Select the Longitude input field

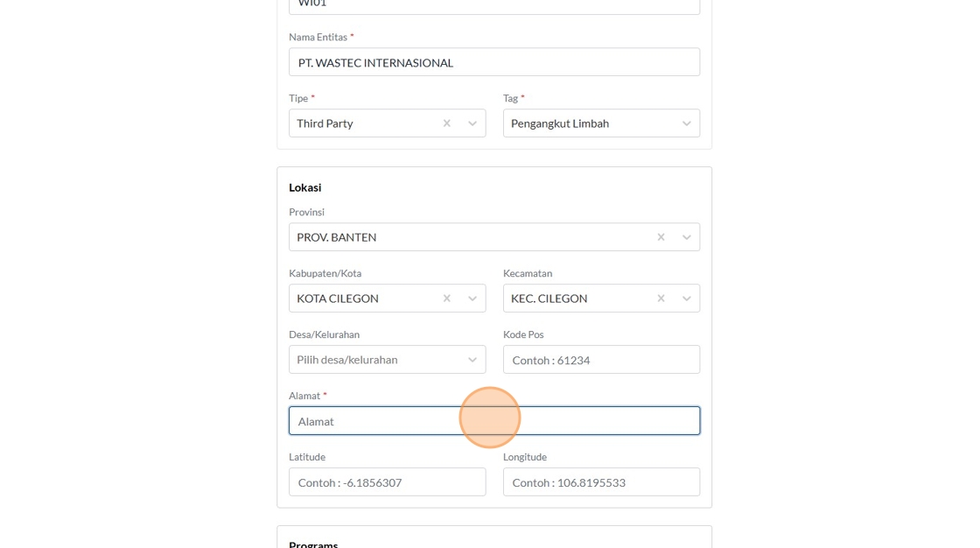(601, 482)
